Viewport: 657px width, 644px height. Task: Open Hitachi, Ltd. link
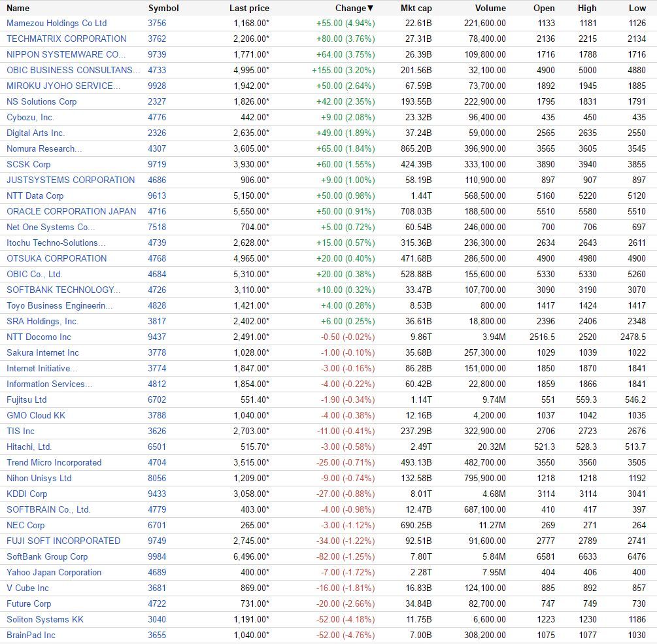point(29,447)
